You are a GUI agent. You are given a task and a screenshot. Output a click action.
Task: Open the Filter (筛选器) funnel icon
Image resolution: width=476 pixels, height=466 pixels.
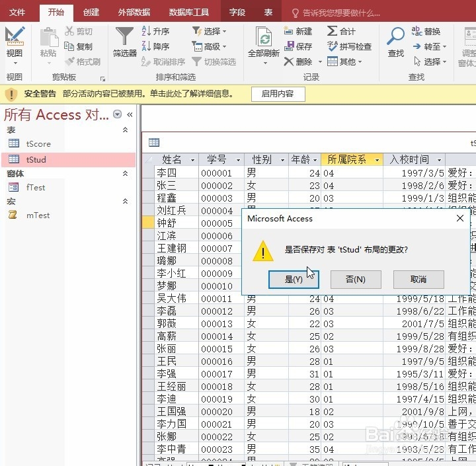pos(124,36)
